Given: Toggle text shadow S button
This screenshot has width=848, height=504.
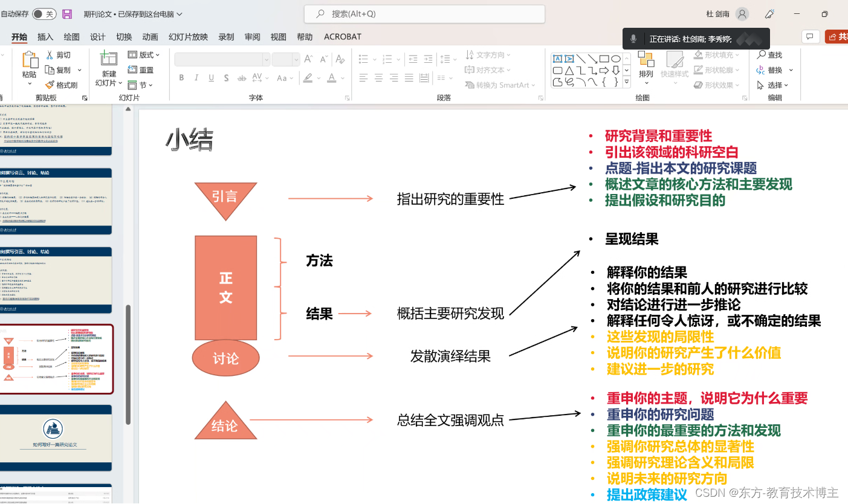Looking at the screenshot, I should [226, 78].
